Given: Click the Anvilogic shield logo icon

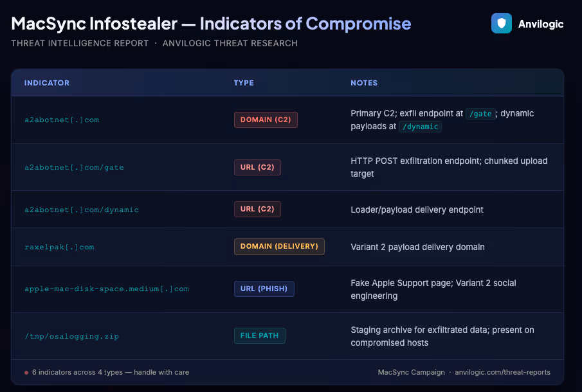Looking at the screenshot, I should point(502,23).
